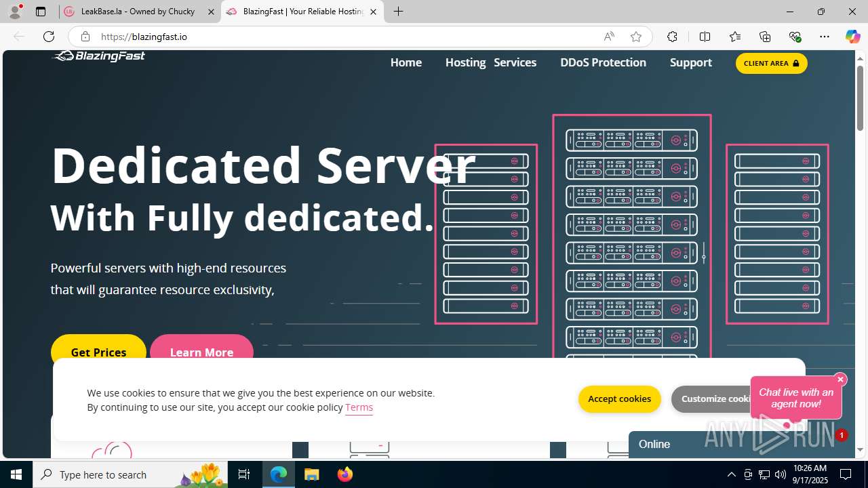Go to the Home menu
The image size is (868, 488).
pyautogui.click(x=406, y=62)
